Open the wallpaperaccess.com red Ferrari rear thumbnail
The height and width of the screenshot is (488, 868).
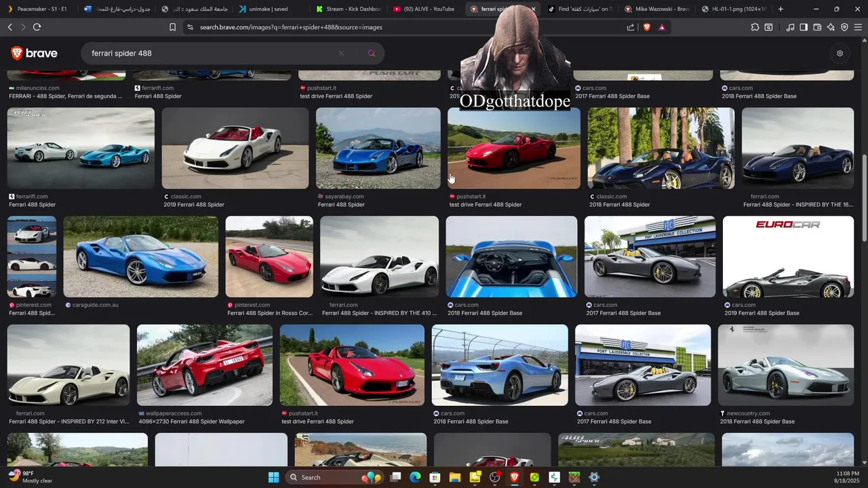(x=205, y=365)
